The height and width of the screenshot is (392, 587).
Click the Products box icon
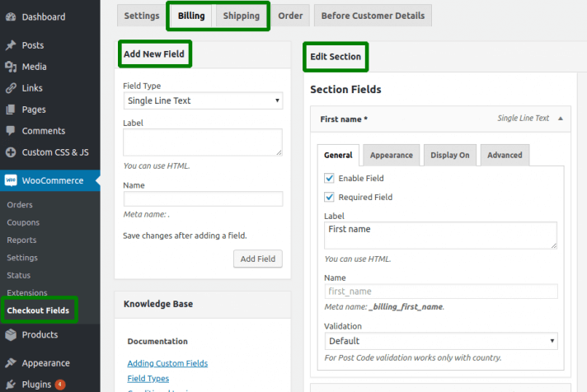11,335
